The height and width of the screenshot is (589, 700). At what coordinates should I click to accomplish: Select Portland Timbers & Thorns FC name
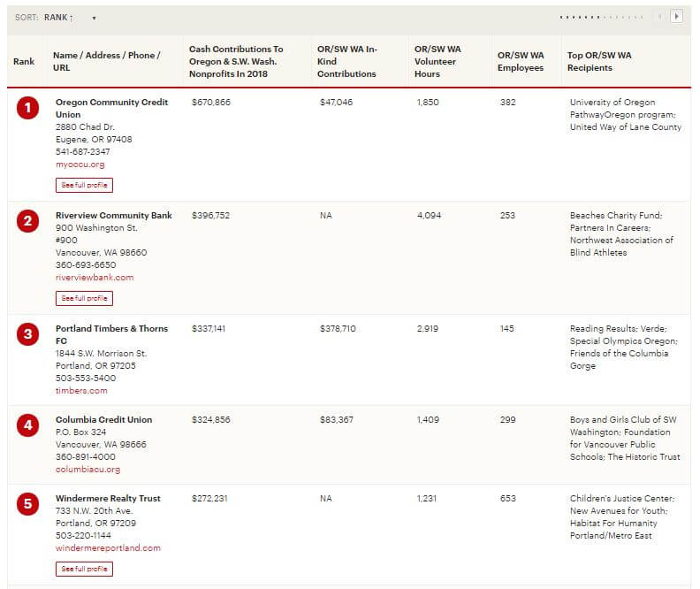111,334
